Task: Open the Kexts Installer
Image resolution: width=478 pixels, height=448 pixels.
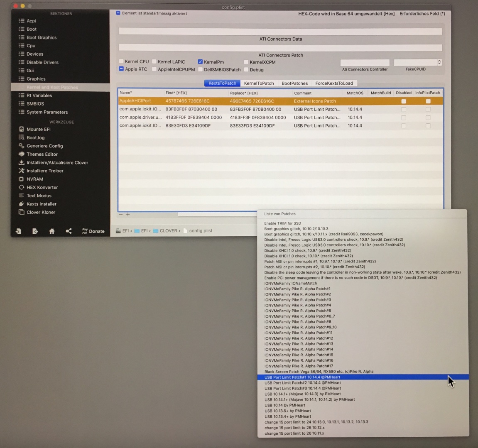Action: coord(41,204)
